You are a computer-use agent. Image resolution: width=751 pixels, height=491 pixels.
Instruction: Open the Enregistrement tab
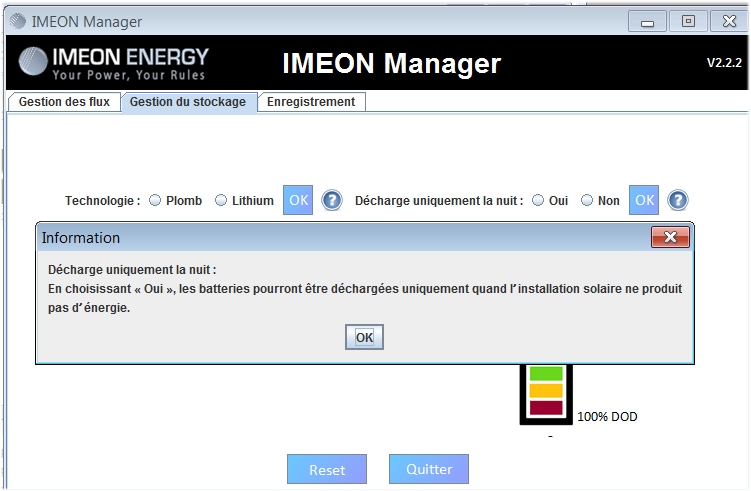click(x=311, y=102)
